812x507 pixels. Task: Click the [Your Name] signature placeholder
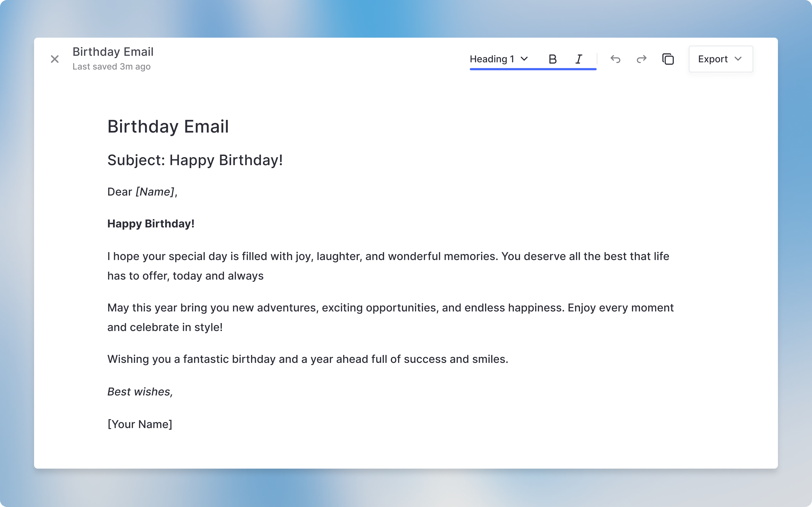pos(140,424)
